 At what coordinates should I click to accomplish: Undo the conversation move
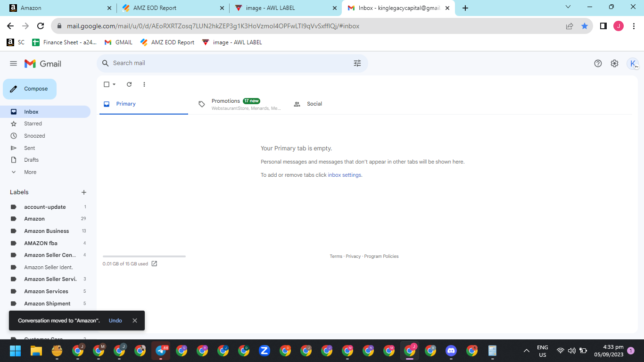pyautogui.click(x=116, y=321)
